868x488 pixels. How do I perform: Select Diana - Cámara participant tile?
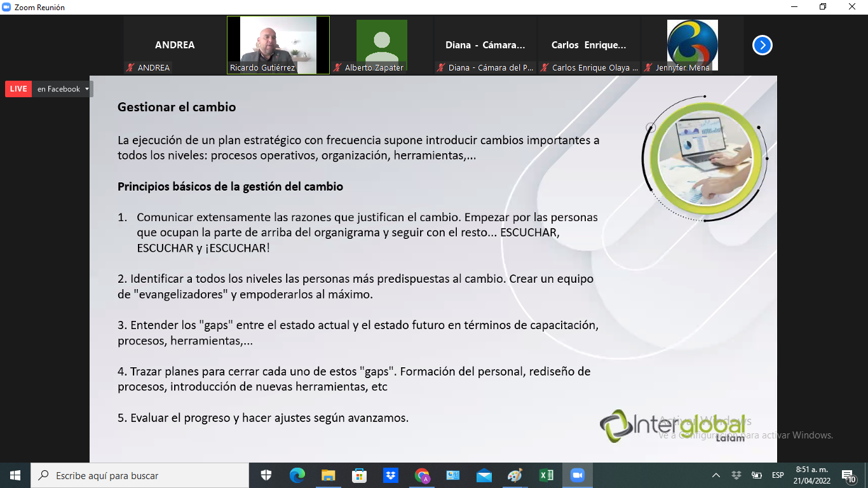pos(485,45)
